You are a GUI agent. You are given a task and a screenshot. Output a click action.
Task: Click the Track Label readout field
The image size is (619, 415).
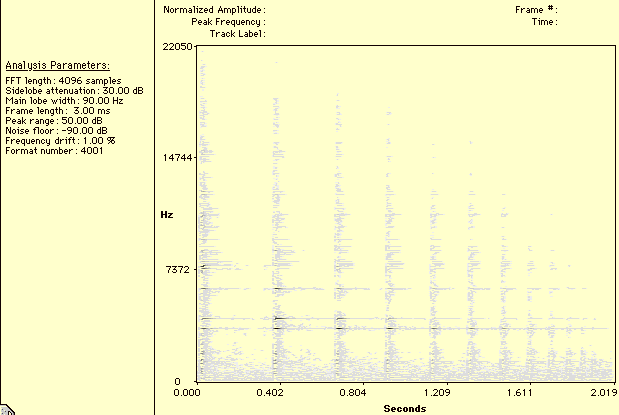(237, 33)
